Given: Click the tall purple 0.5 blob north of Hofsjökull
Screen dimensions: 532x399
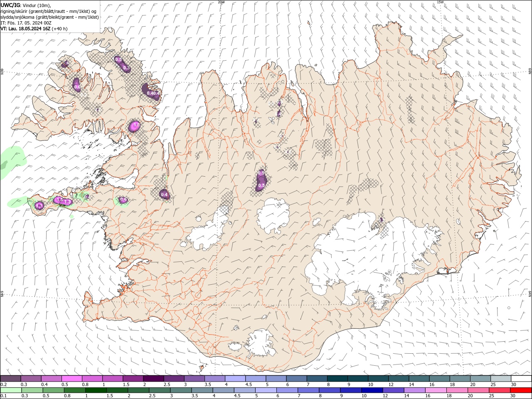Looking at the screenshot, I should tap(261, 180).
